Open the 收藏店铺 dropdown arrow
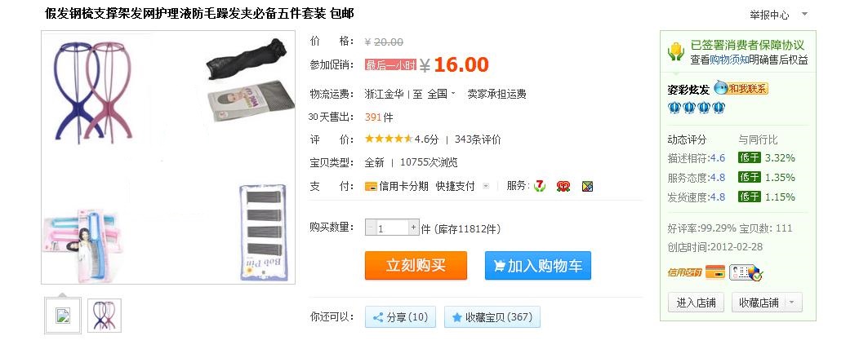This screenshot has height=358, width=868. coord(793,303)
